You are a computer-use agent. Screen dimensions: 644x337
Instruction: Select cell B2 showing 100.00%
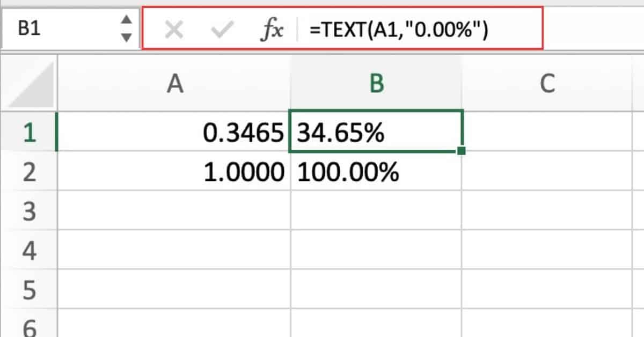376,172
